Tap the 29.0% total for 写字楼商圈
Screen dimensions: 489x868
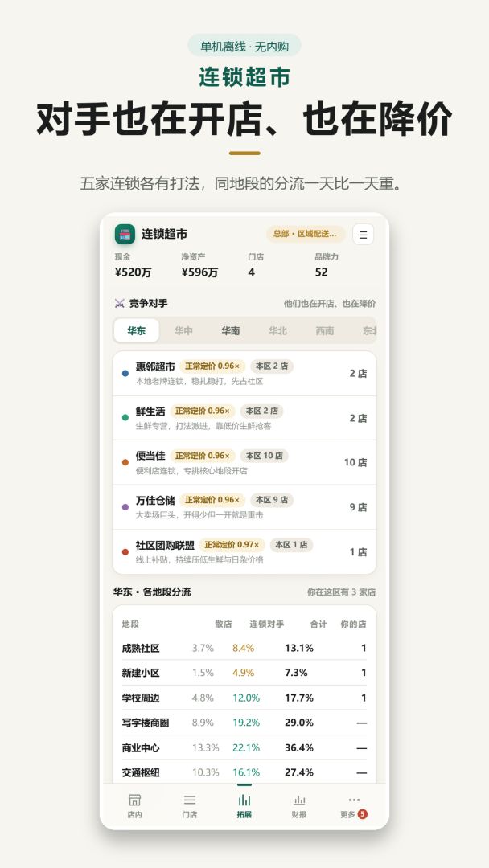pyautogui.click(x=299, y=723)
